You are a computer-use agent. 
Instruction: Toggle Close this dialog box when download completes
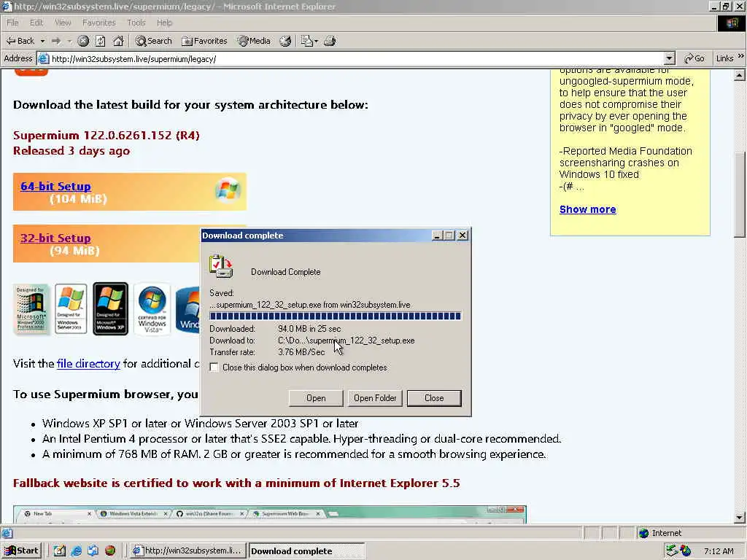214,367
